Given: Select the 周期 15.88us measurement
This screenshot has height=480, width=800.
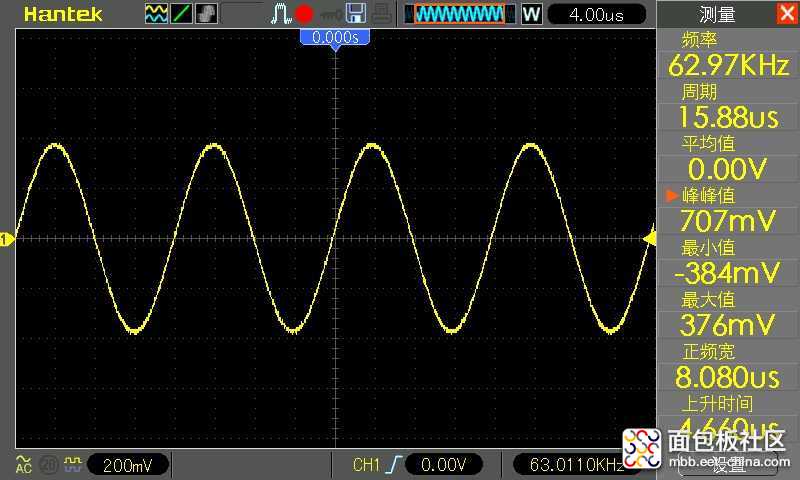Looking at the screenshot, I should click(x=728, y=107).
